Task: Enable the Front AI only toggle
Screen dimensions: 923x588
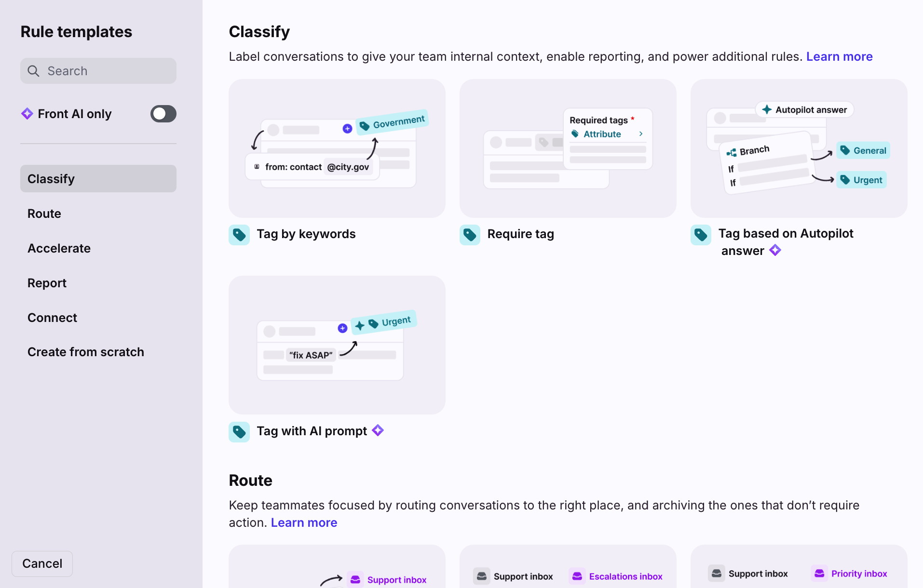Action: 163,114
